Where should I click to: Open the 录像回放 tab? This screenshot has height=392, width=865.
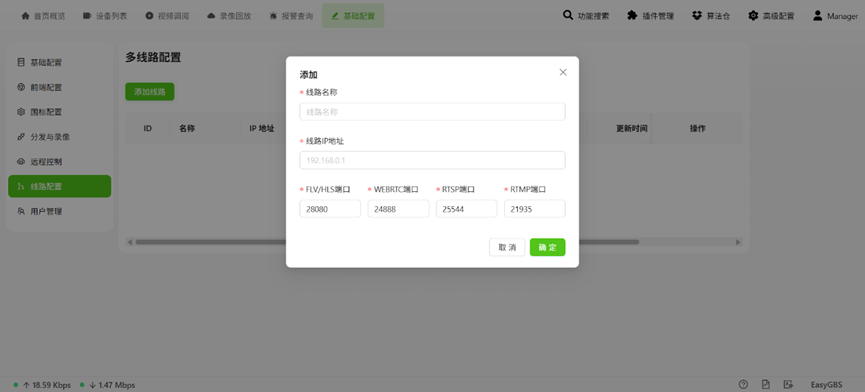coord(229,16)
